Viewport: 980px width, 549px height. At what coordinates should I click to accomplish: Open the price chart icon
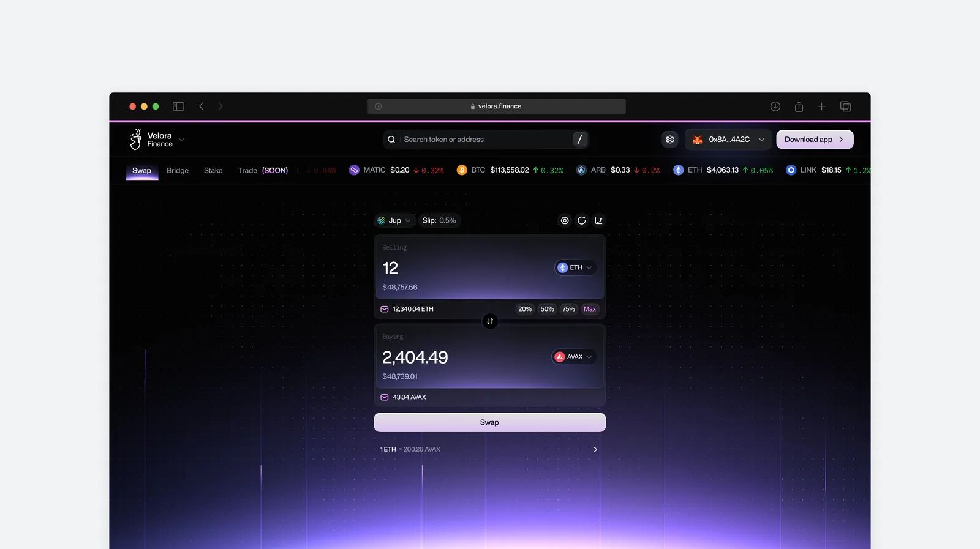(599, 220)
